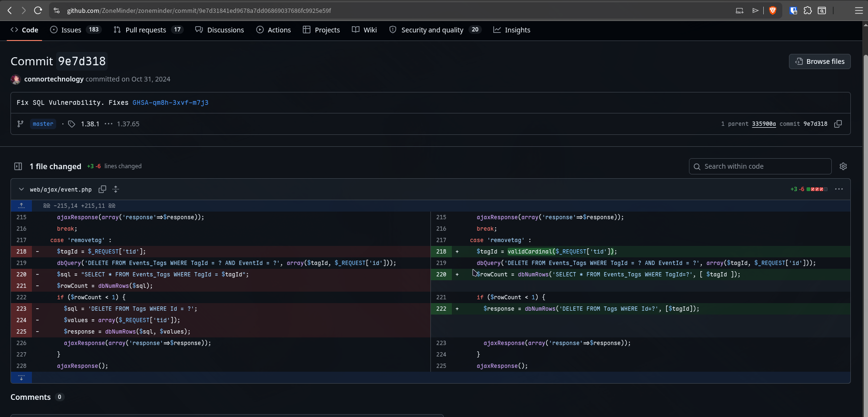Go forward in browser history

[23, 10]
